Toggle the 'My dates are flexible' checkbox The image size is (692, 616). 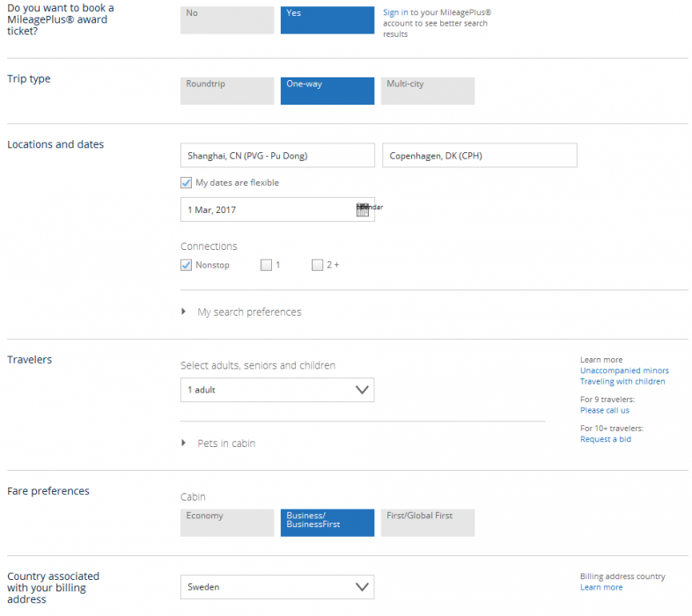click(186, 183)
